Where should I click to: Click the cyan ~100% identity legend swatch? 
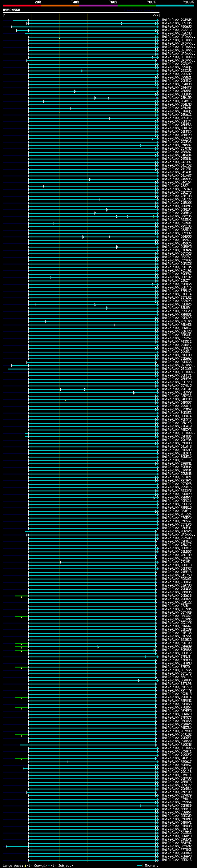pyautogui.click(x=175, y=6)
